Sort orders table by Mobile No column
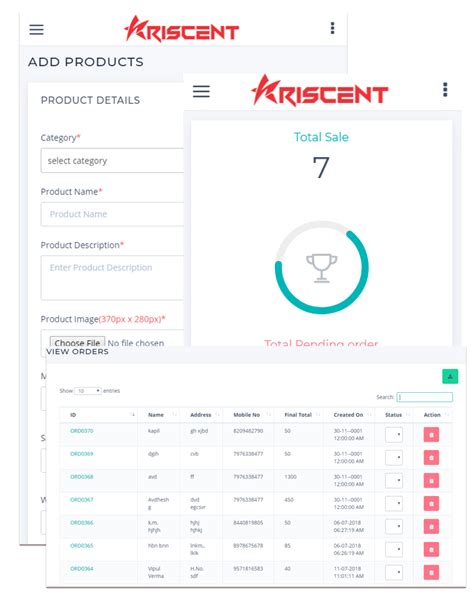 click(248, 415)
